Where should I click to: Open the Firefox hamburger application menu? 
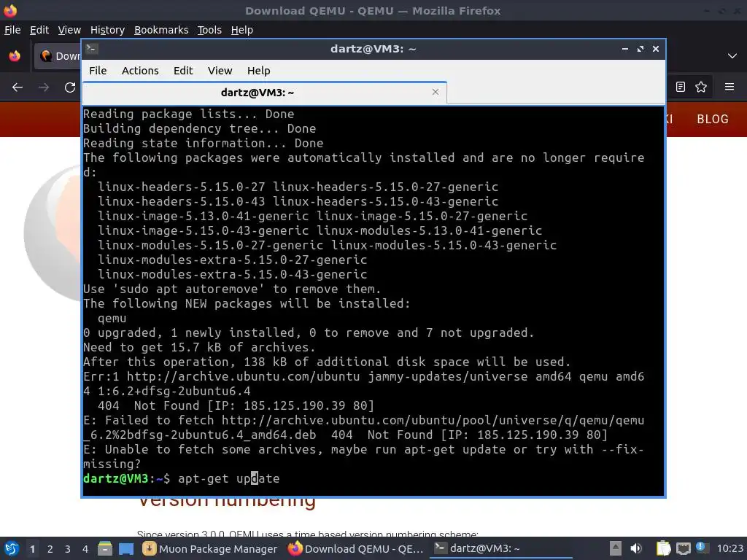(729, 87)
